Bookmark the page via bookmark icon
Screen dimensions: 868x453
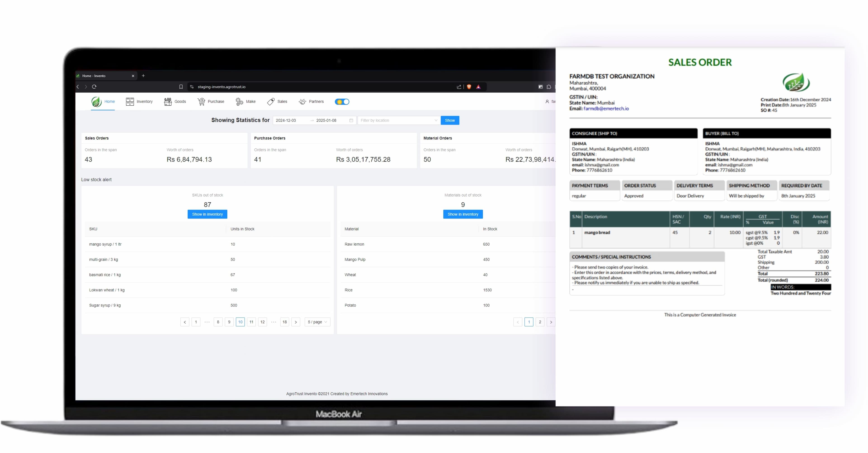[x=181, y=87]
